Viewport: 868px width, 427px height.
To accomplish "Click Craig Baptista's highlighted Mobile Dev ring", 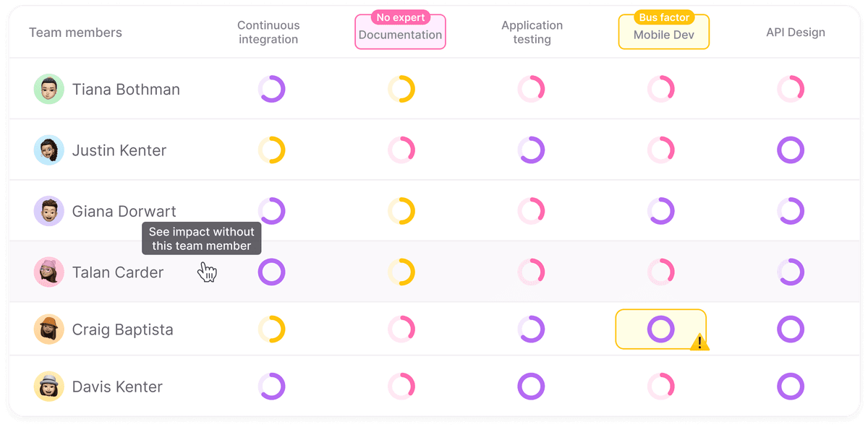I will click(x=660, y=329).
